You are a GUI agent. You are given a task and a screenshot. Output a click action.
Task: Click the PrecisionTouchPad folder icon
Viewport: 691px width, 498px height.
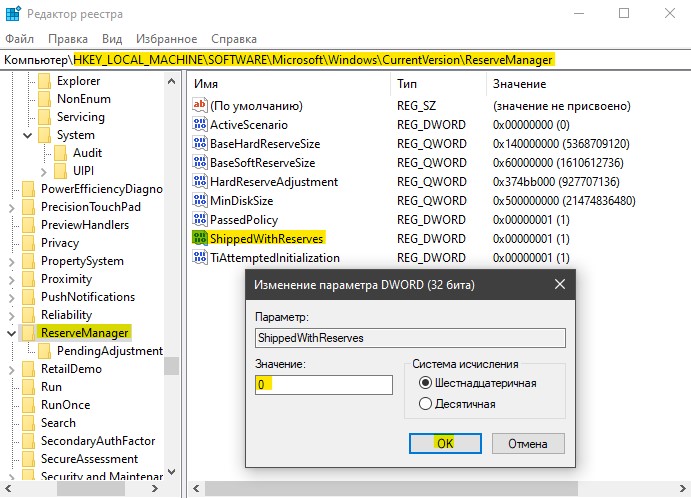point(29,207)
